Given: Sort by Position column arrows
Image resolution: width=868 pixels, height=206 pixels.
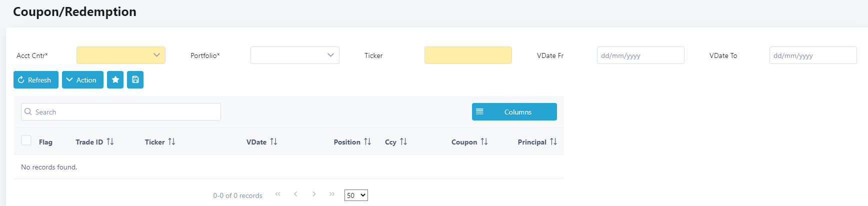Looking at the screenshot, I should (367, 142).
